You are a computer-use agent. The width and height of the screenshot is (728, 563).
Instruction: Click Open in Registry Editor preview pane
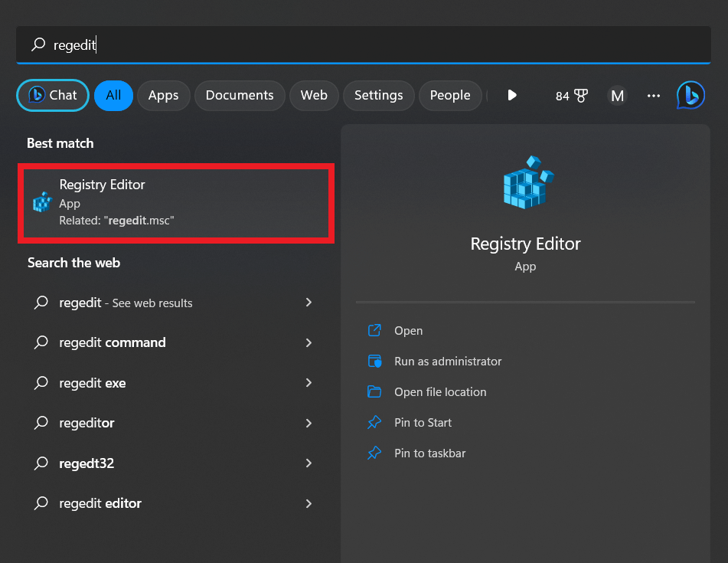409,330
